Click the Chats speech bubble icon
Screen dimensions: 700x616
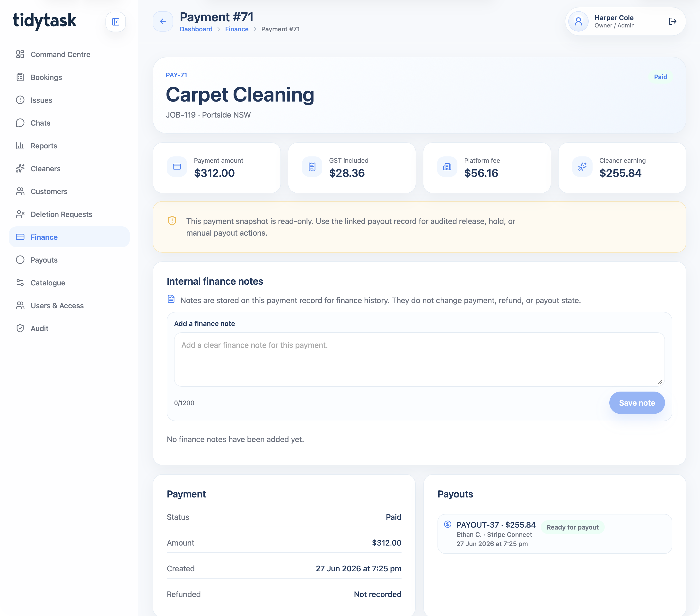point(20,123)
